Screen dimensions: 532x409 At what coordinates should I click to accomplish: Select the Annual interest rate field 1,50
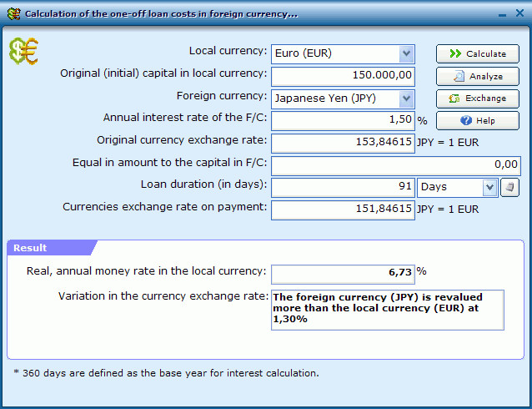tap(343, 120)
